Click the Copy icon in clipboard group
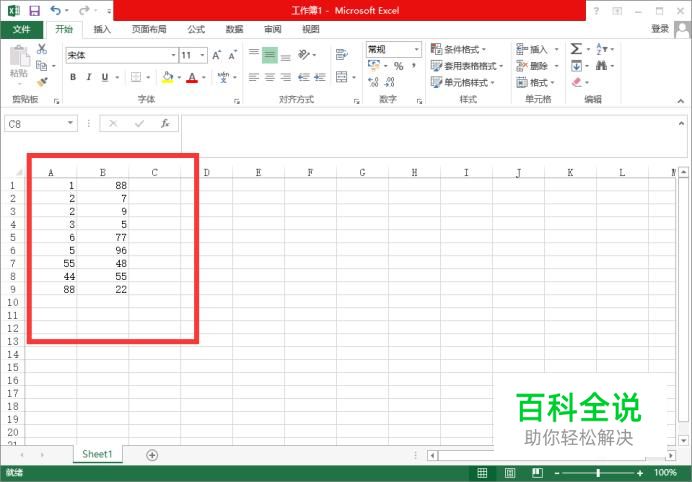Screen dimensions: 692x482 tap(42, 66)
